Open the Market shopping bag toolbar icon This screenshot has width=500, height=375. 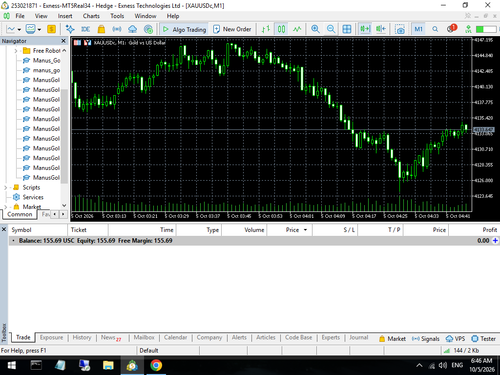(101, 29)
